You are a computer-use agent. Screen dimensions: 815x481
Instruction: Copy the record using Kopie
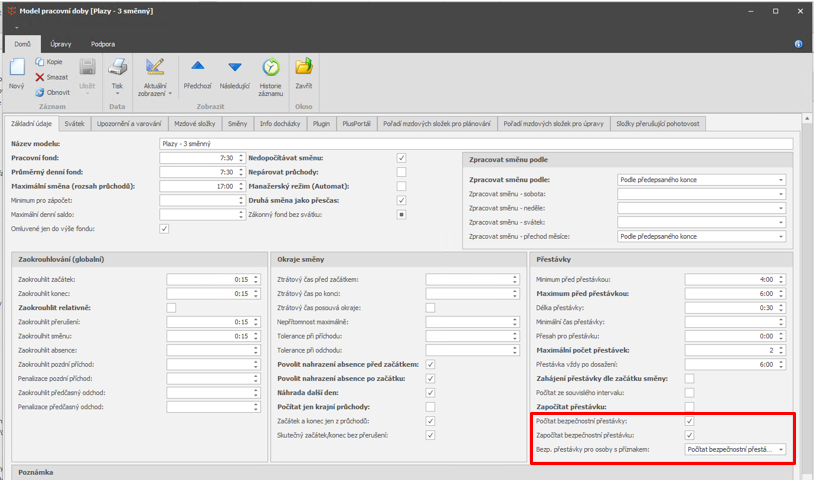coord(49,62)
